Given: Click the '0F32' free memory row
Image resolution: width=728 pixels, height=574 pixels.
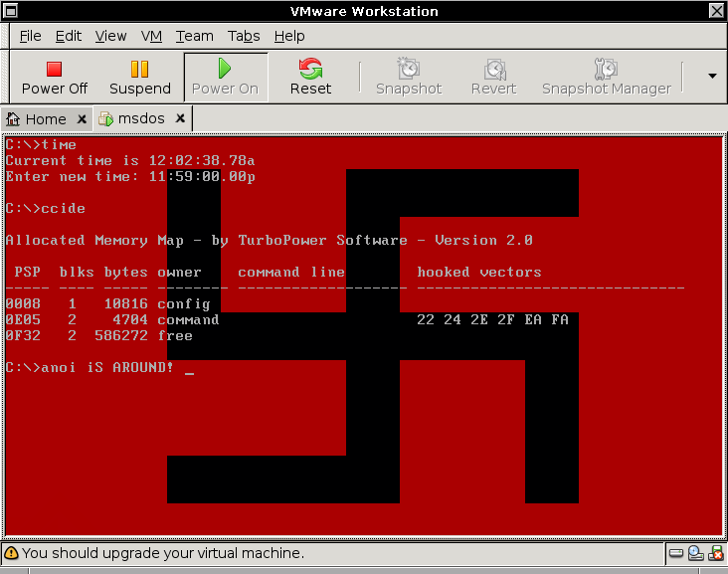Looking at the screenshot, I should (98, 335).
